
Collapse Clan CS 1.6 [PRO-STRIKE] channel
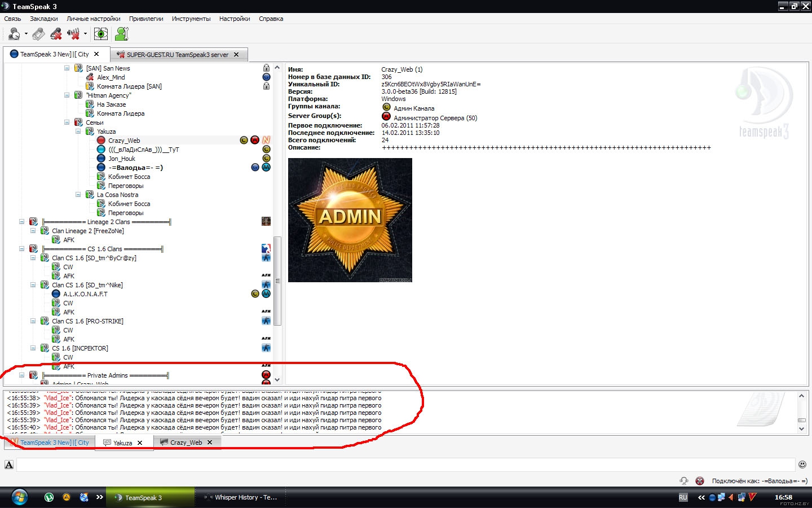click(x=33, y=321)
